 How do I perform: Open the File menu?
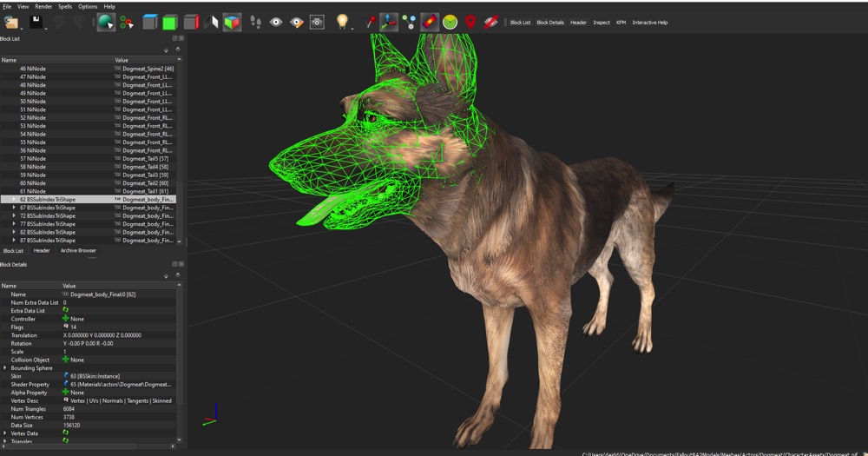click(7, 7)
